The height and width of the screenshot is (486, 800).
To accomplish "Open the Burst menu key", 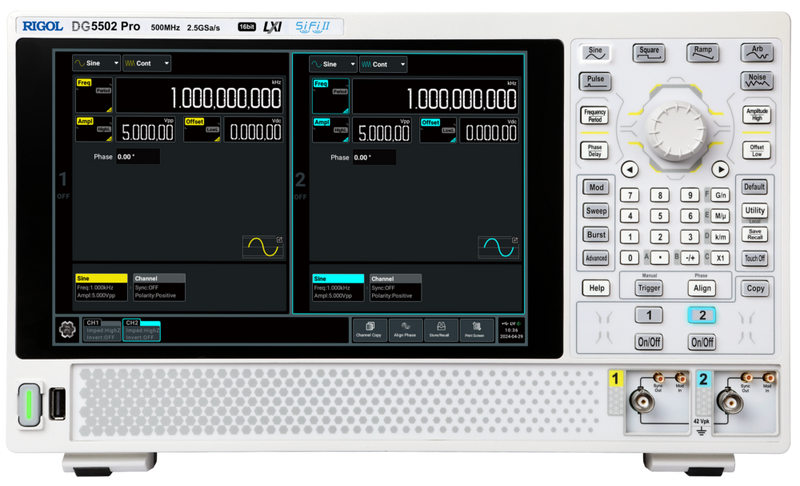I will click(x=596, y=235).
